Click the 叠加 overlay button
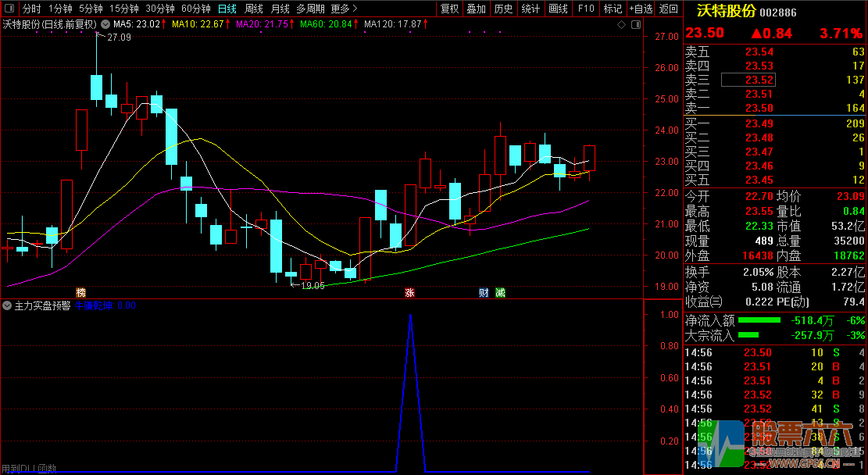 (x=476, y=9)
